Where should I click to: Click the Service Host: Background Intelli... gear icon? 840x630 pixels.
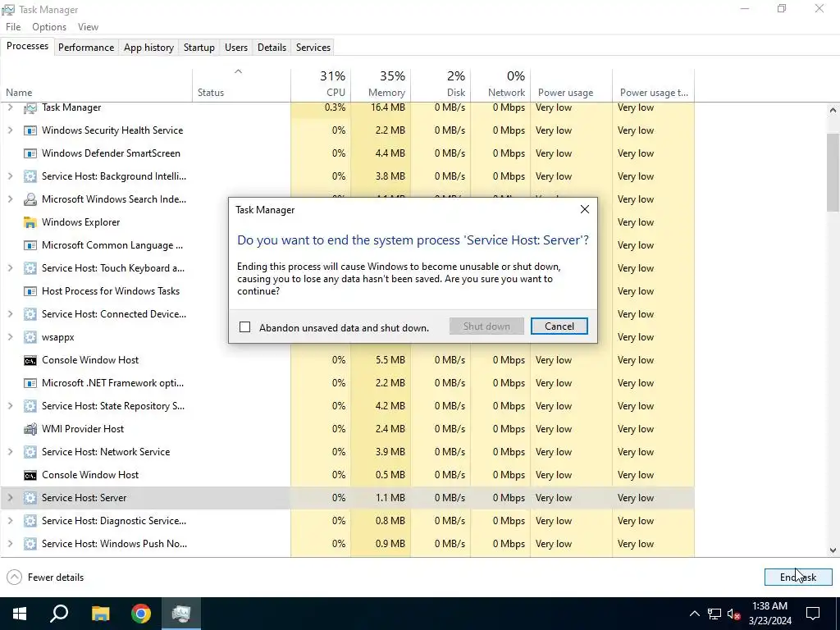(30, 177)
